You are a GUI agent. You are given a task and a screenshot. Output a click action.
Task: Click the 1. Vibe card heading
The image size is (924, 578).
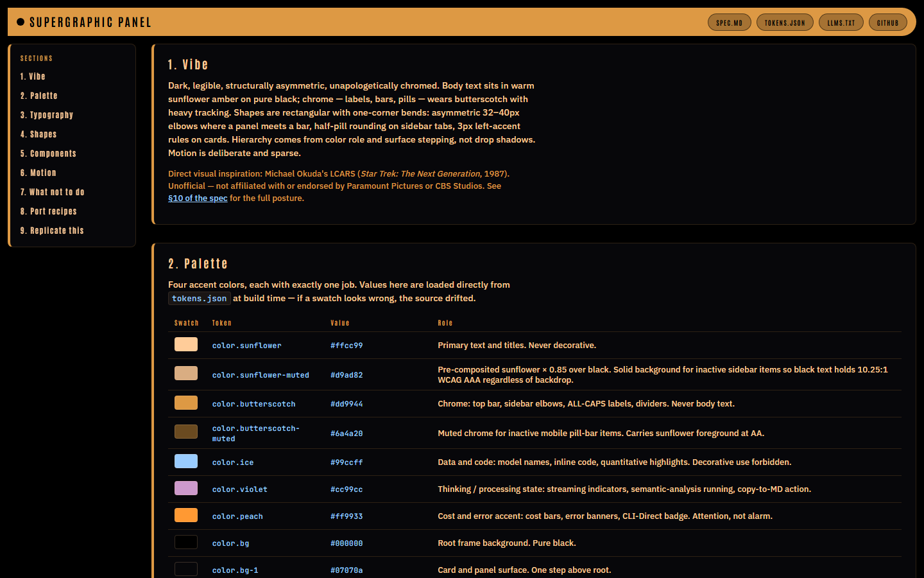pyautogui.click(x=188, y=65)
